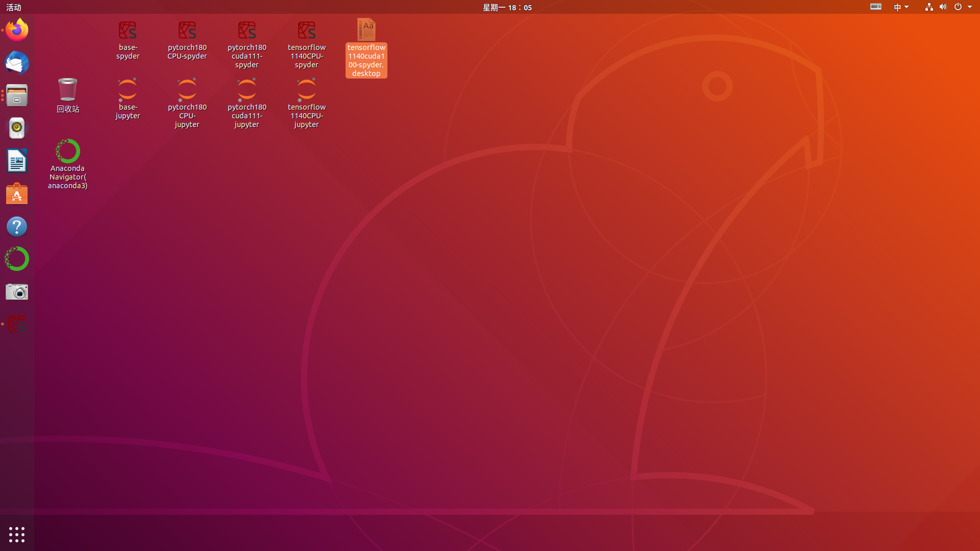Open the Files manager in the dock
The height and width of the screenshot is (551, 980).
(17, 95)
